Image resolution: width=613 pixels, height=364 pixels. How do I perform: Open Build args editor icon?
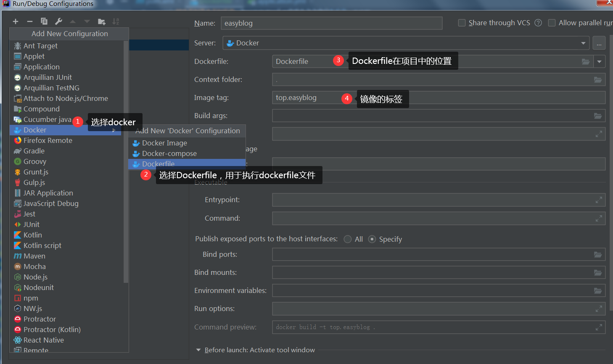(598, 116)
